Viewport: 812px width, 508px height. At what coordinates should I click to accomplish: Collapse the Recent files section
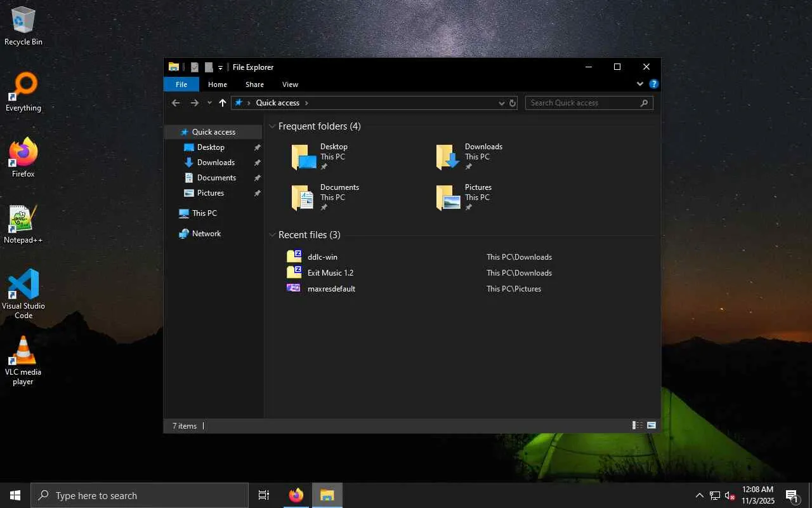272,235
